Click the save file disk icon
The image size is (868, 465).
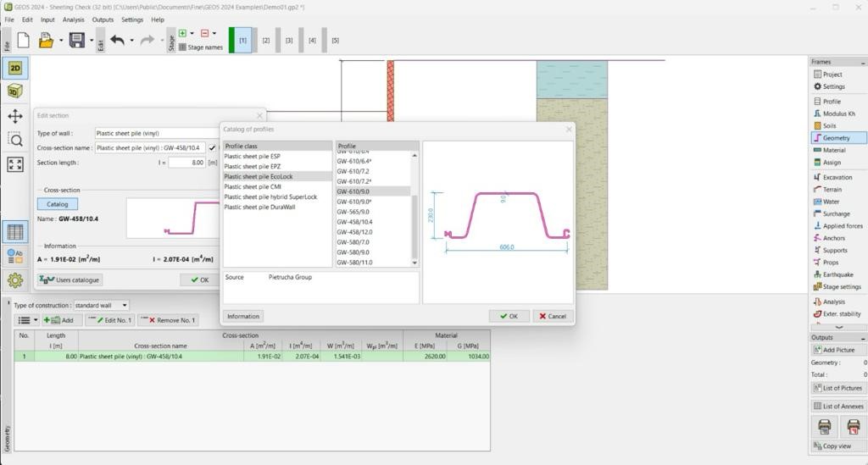[76, 40]
